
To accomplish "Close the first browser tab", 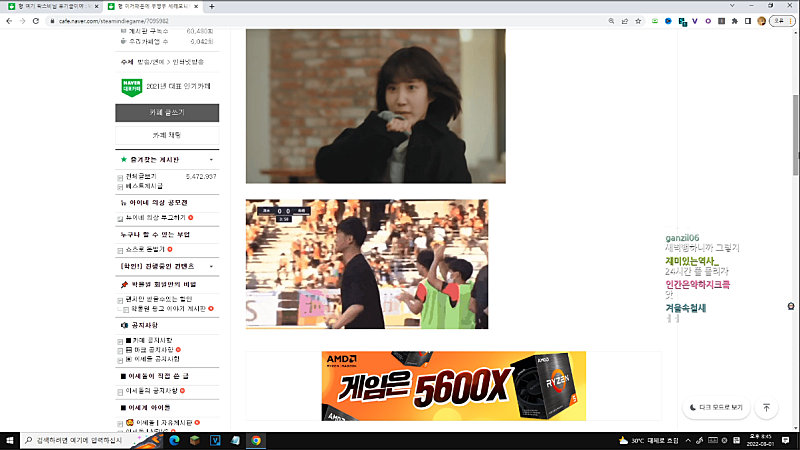I will (96, 6).
